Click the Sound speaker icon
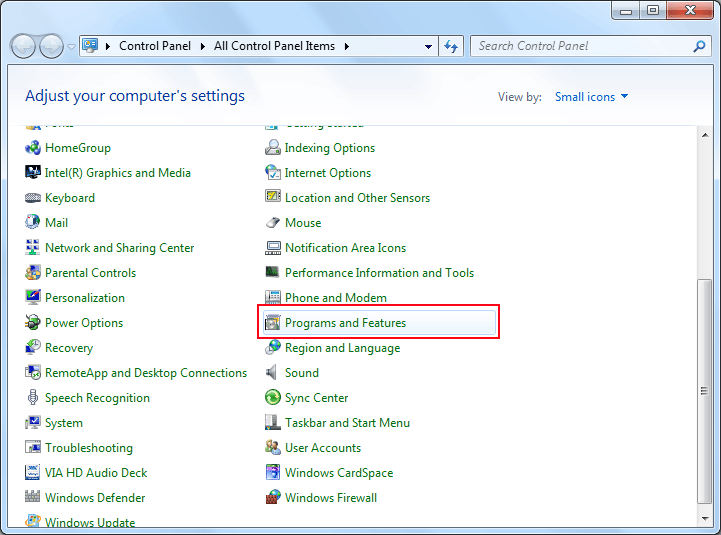721x535 pixels. click(272, 373)
